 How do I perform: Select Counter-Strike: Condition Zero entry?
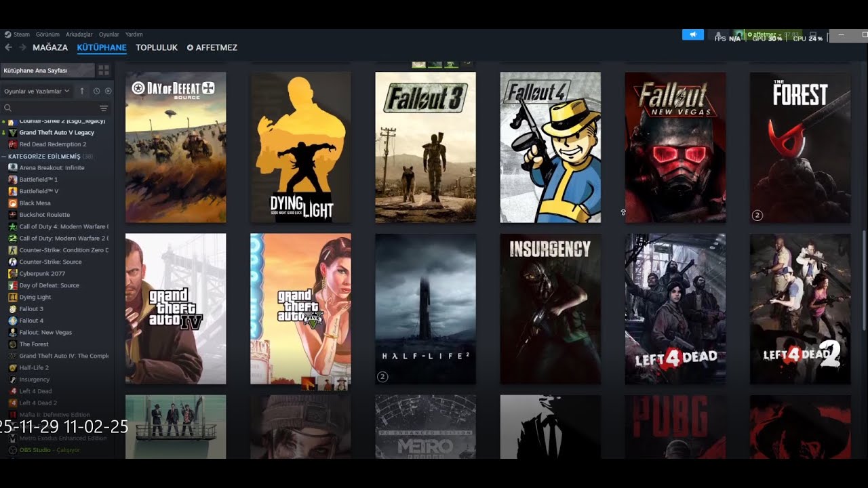coord(64,250)
